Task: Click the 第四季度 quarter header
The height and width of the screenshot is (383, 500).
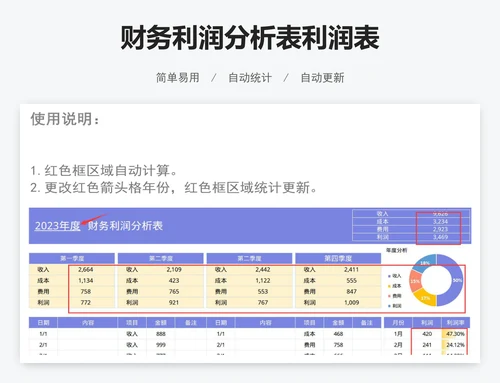Action: click(x=338, y=258)
